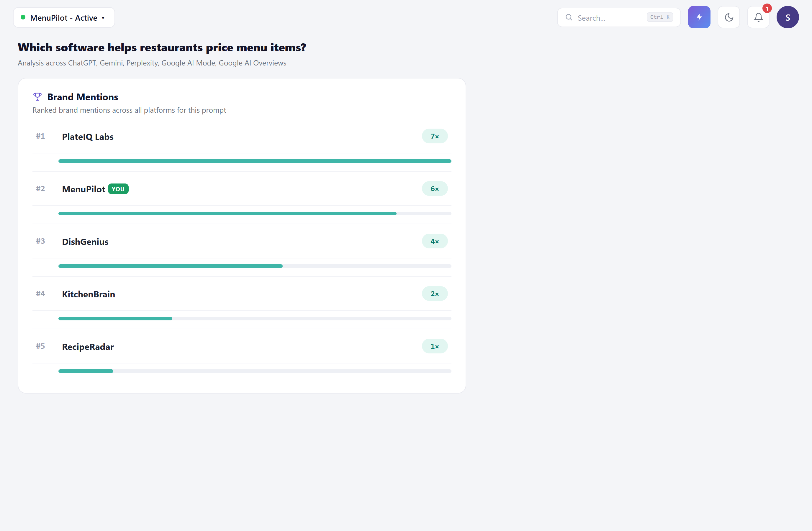Image resolution: width=812 pixels, height=531 pixels.
Task: Click the analysis platforms subtitle text
Action: [x=152, y=63]
